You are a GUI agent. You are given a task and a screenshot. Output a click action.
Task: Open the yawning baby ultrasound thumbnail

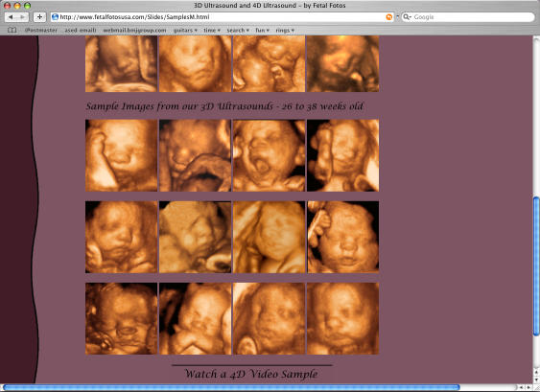pyautogui.click(x=269, y=155)
